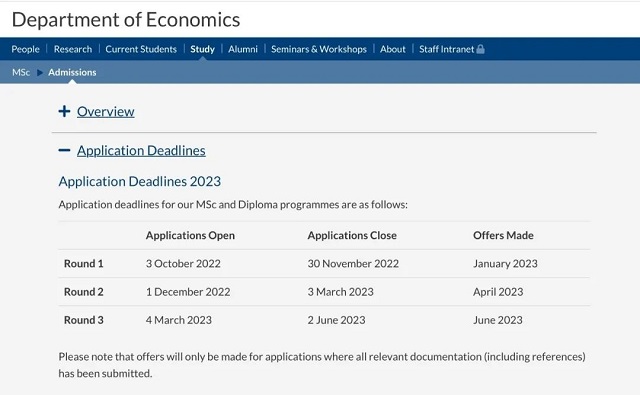Click the January 2023 cell
Image resolution: width=640 pixels, height=395 pixels.
coord(505,264)
